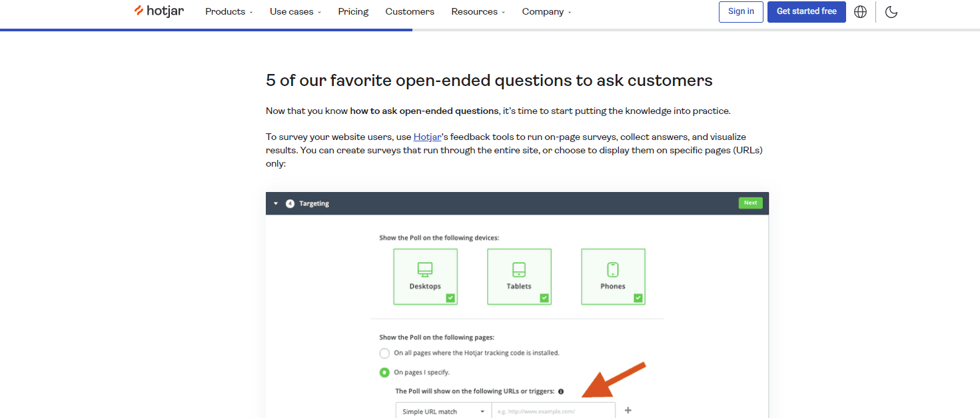
Task: Select 'On all pages' radio option
Action: pyautogui.click(x=384, y=353)
